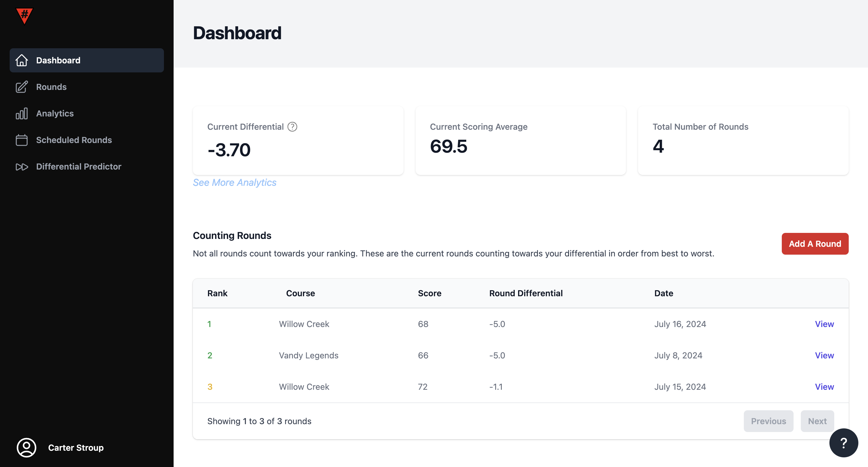Click the Dashboard home icon
Image resolution: width=868 pixels, height=467 pixels.
pyautogui.click(x=22, y=60)
